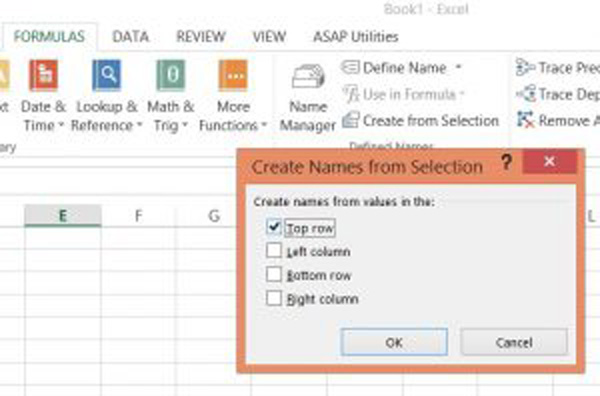Switch to the REVIEW tab
The width and height of the screenshot is (600, 396).
coord(201,37)
